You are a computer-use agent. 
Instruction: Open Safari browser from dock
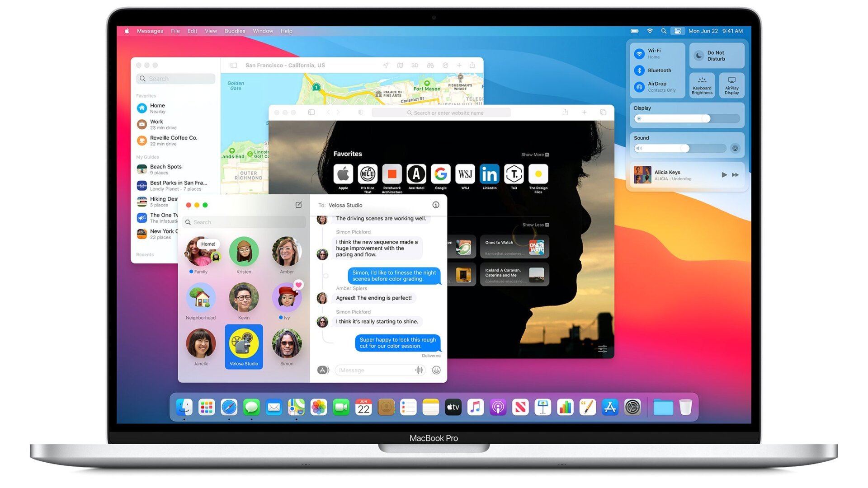[x=228, y=407]
